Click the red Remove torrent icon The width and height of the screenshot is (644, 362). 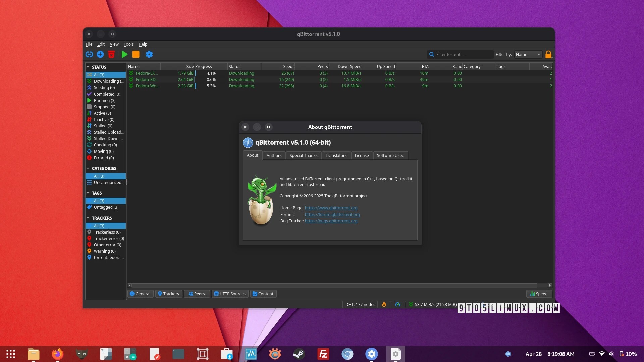click(x=111, y=54)
